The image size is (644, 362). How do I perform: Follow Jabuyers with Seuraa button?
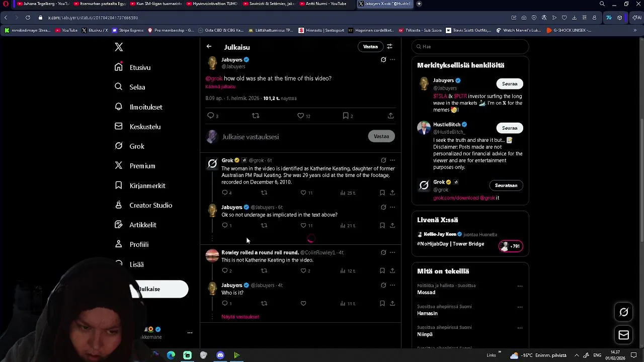coord(510,84)
